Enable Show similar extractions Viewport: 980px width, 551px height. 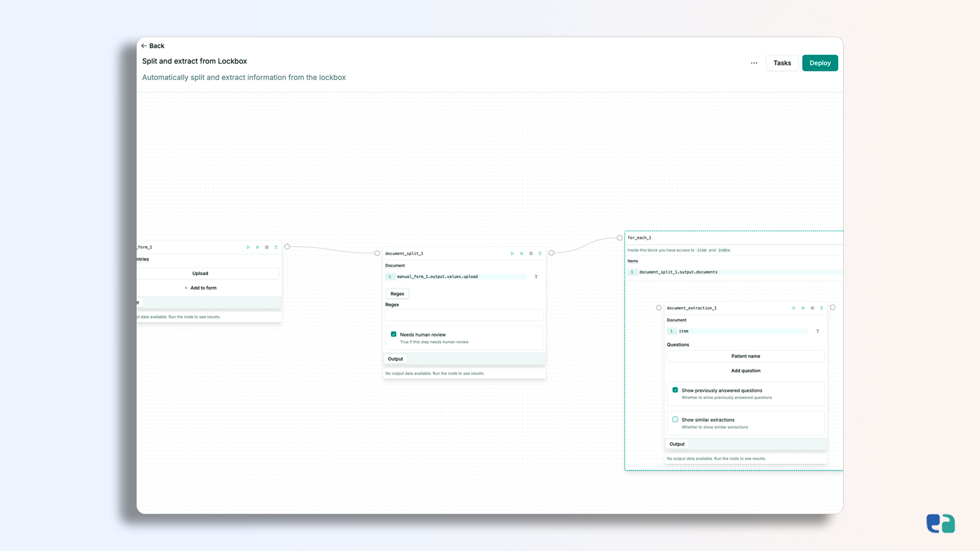click(675, 420)
